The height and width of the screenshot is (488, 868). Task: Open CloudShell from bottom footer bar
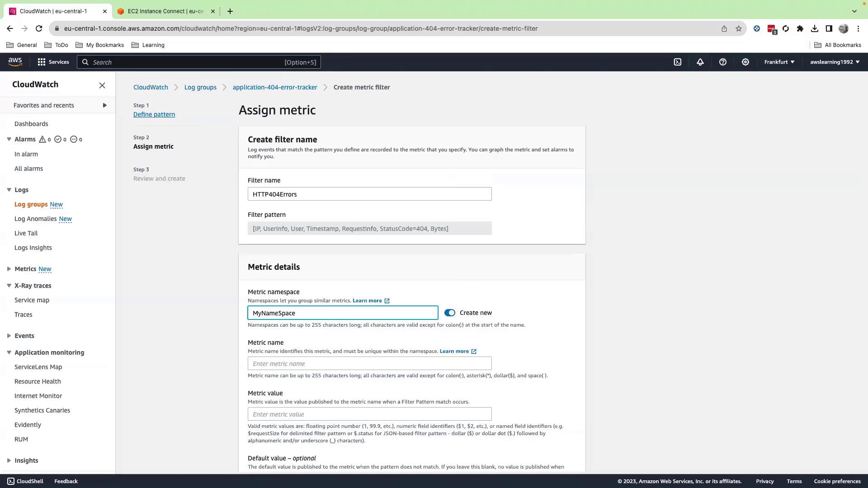(x=25, y=481)
